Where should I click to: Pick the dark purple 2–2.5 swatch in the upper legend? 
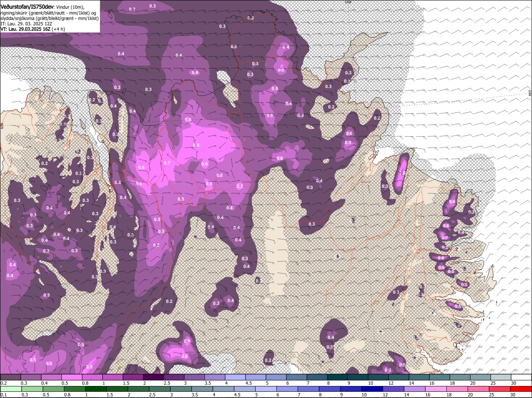[153, 377]
